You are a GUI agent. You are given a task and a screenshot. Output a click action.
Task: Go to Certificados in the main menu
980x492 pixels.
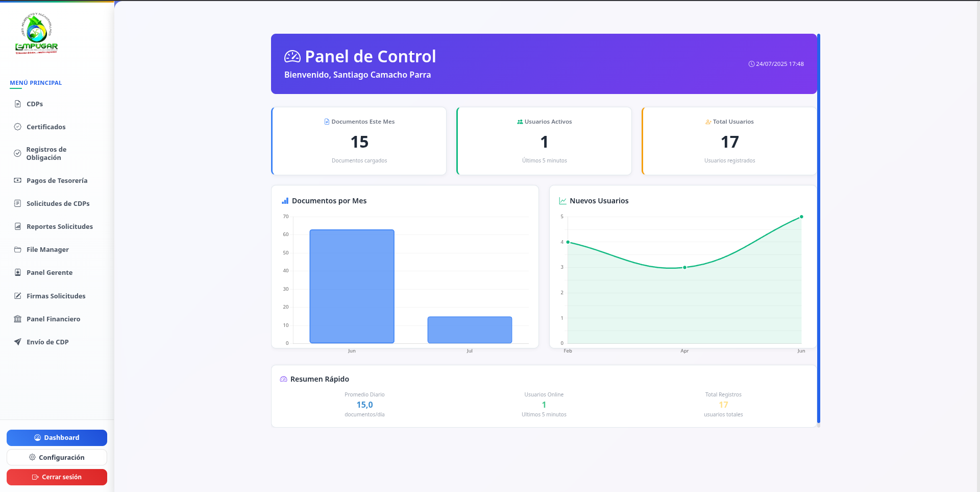57,127
